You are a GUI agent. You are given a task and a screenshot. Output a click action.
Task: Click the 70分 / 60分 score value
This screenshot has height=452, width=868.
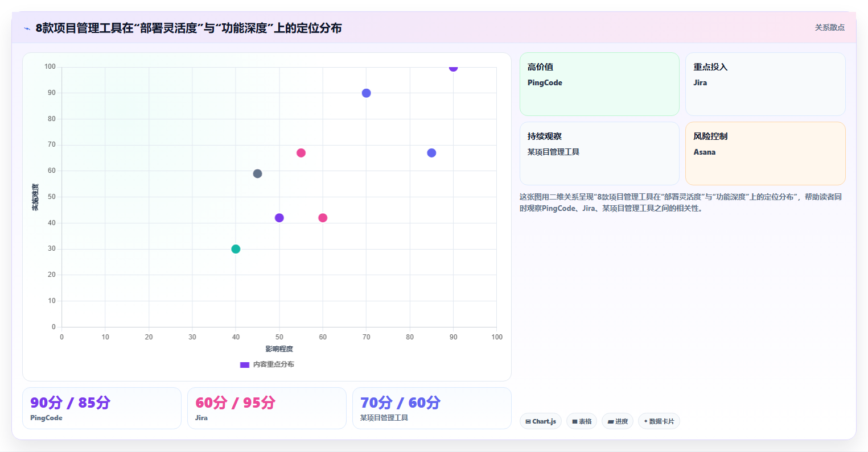[x=400, y=403]
